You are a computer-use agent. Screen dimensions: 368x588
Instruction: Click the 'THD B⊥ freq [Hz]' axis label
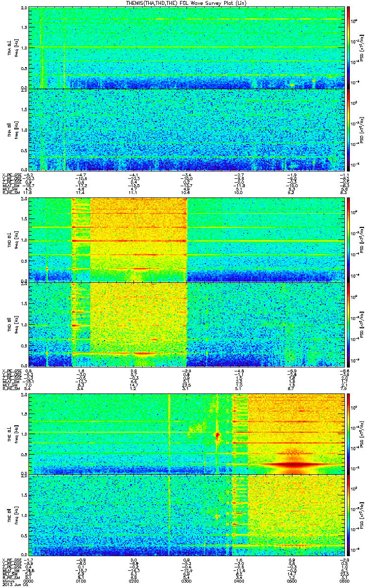tap(12, 240)
